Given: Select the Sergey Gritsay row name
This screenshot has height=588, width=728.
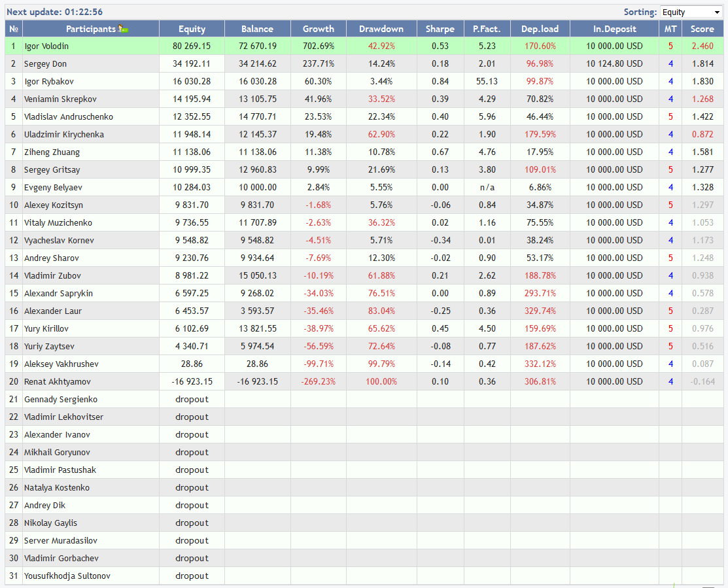Looking at the screenshot, I should pos(52,169).
